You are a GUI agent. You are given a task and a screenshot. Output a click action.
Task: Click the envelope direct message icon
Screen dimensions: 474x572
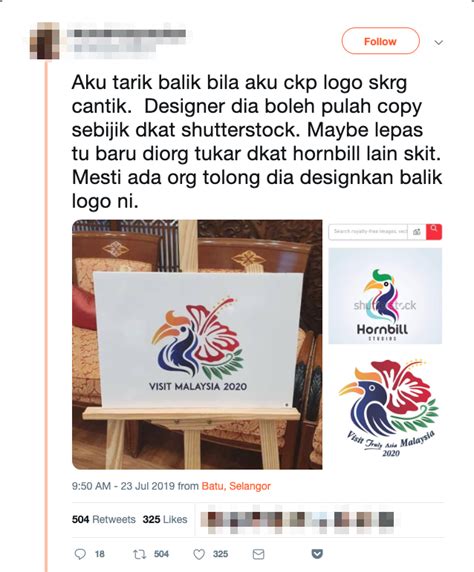click(x=258, y=554)
